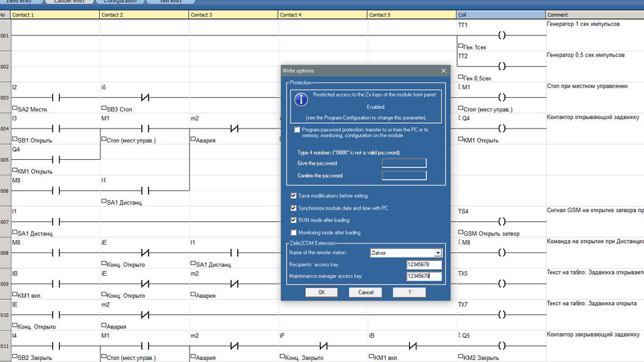Open the remote station name dropdown
644x362 pixels.
(438, 253)
